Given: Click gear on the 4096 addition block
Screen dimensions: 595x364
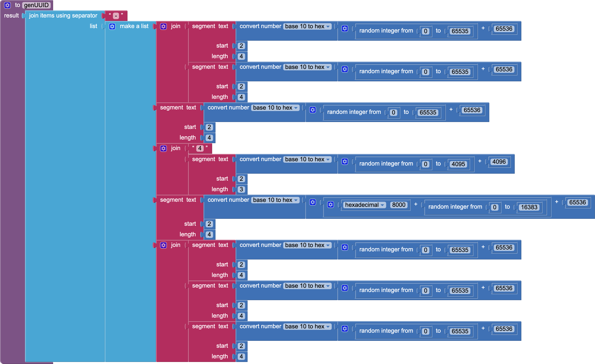Looking at the screenshot, I should pos(345,161).
